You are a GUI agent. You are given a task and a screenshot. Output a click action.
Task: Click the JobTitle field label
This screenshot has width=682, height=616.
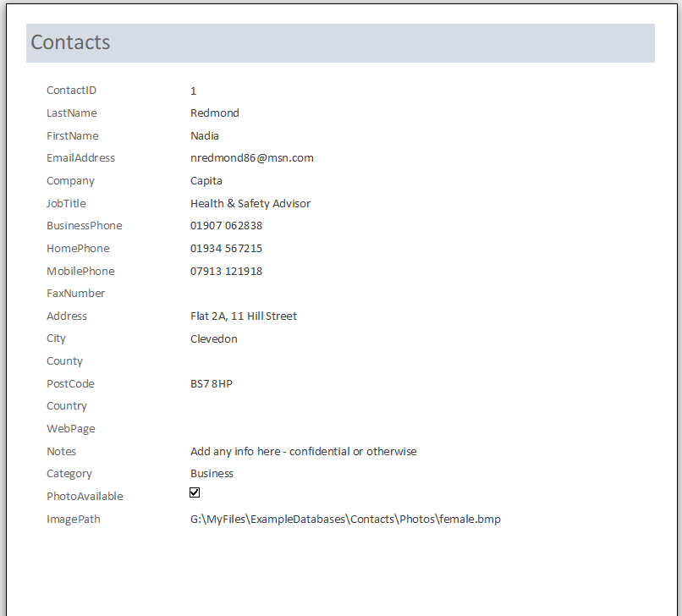pos(66,204)
